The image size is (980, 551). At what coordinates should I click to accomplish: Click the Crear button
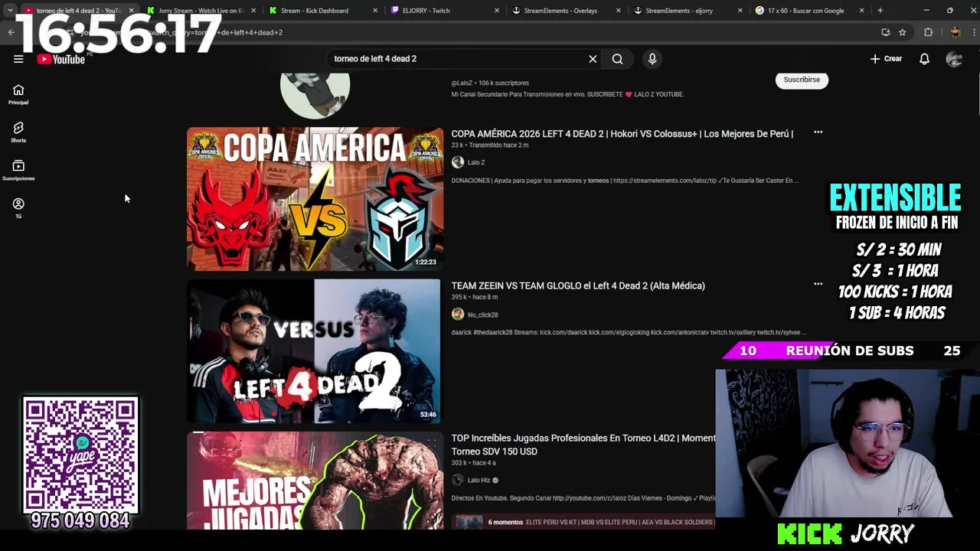pos(886,59)
